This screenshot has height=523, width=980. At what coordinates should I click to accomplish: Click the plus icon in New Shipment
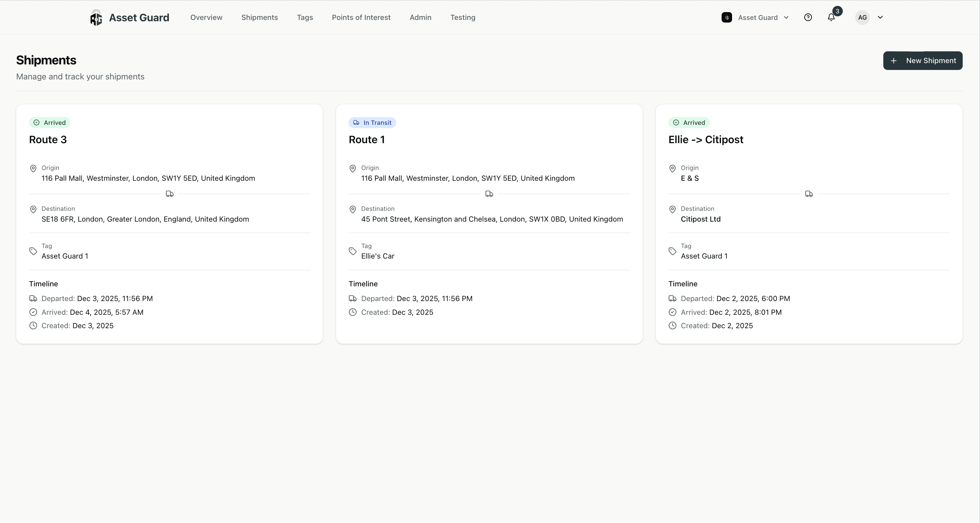(x=894, y=60)
